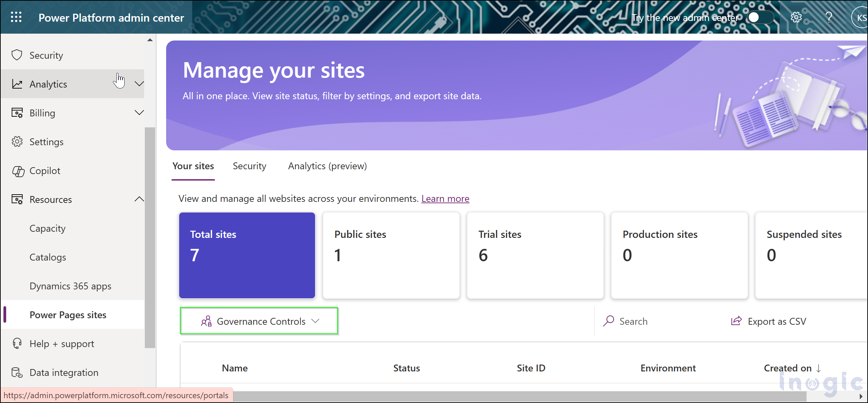This screenshot has width=868, height=403.
Task: Toggle Try the new admin center switch
Action: click(x=760, y=17)
